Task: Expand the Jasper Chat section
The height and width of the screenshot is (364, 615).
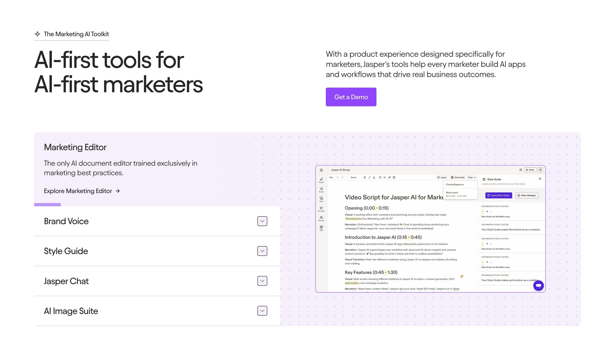Action: tap(262, 281)
